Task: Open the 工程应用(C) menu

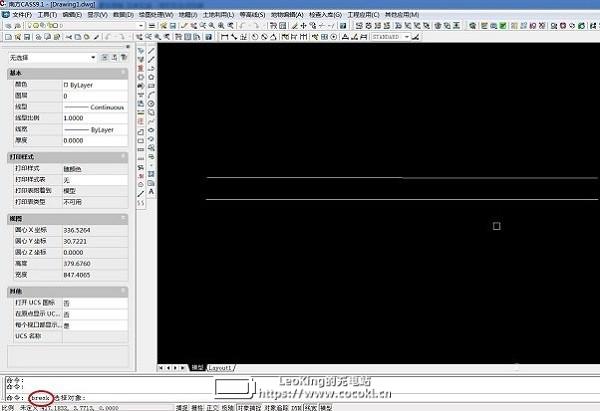Action: point(363,15)
